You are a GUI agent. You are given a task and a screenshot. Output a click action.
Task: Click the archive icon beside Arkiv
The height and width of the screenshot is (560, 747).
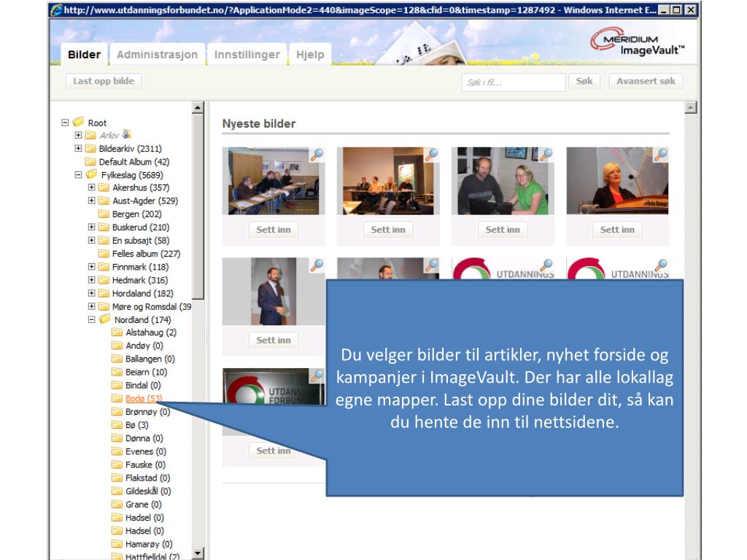point(127,134)
